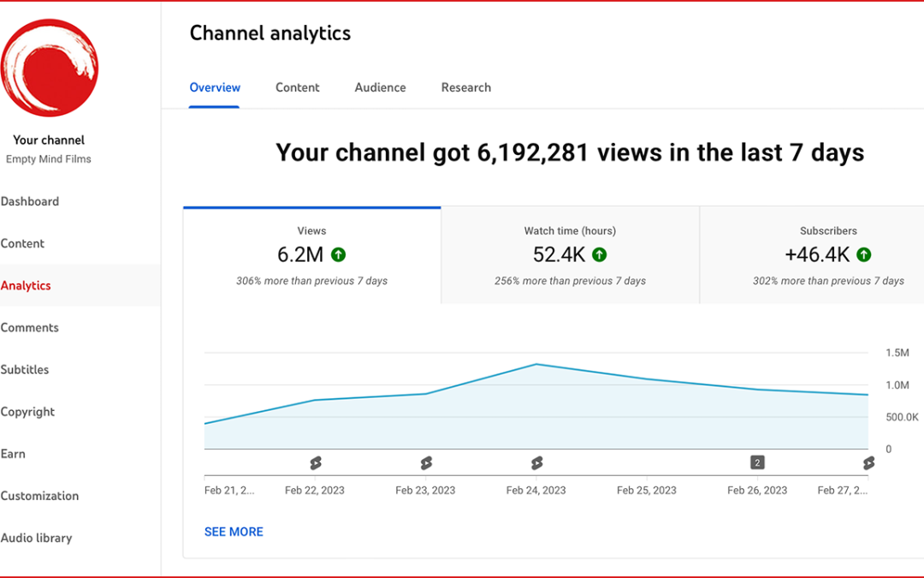
Task: Open Subtitles in the sidebar
Action: (x=25, y=370)
